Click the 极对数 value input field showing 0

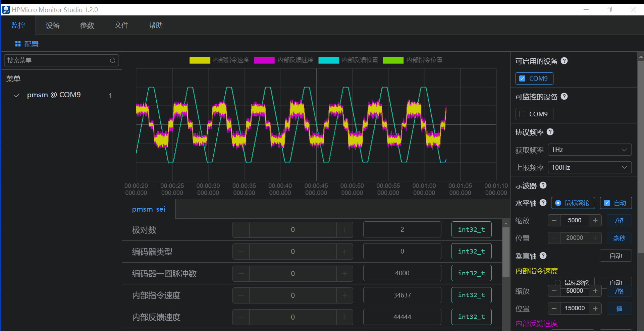pyautogui.click(x=293, y=230)
